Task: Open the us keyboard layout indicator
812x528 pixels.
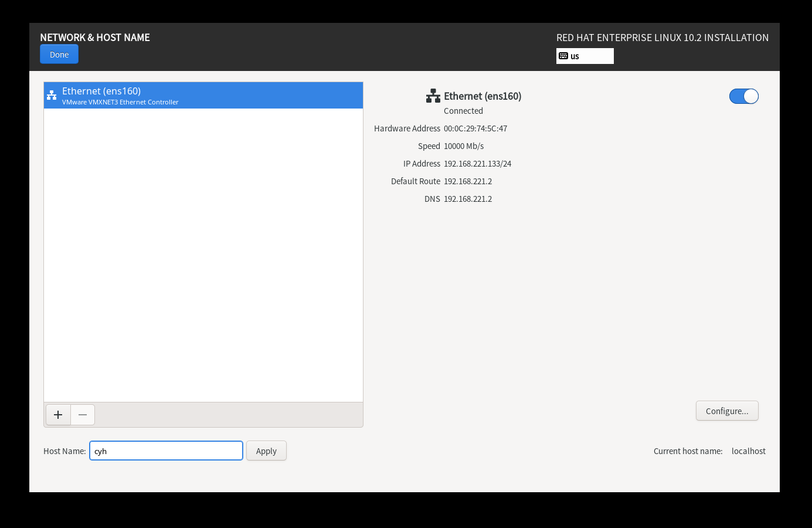Action: pyautogui.click(x=585, y=56)
